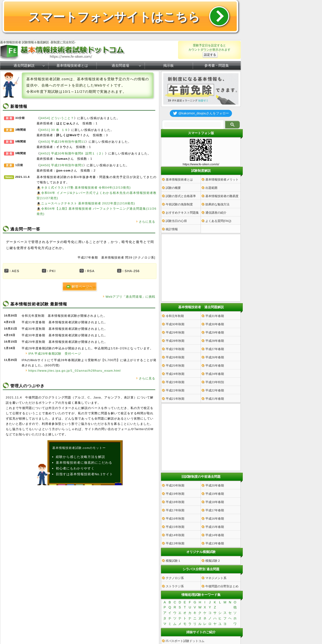Click bullet icon beside 模擬試験２
This screenshot has width=322, height=644.
[x=203, y=561]
